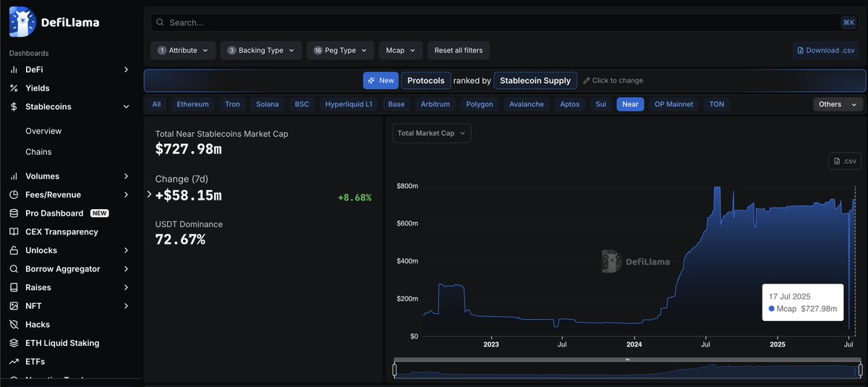The width and height of the screenshot is (868, 387).
Task: Click the Unlocks padlock icon
Action: click(14, 250)
